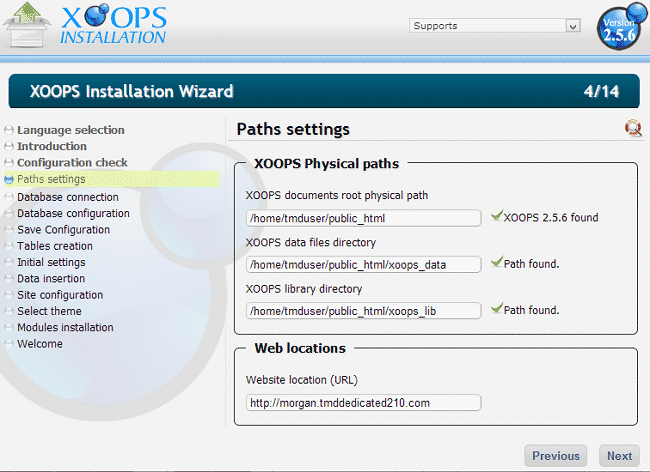650x472 pixels.
Task: Click the documents root physical path field
Action: (x=363, y=218)
